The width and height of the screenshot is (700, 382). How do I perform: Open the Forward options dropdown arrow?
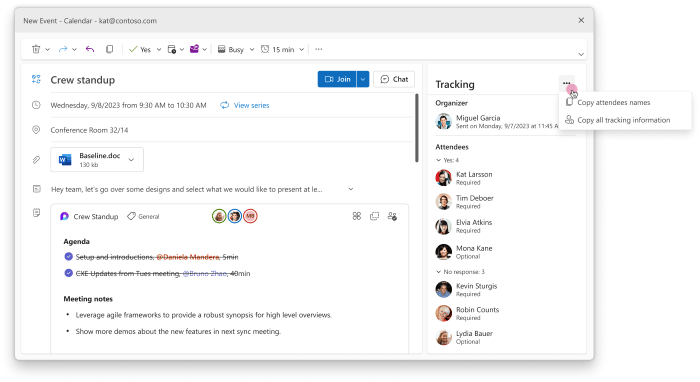tap(74, 50)
